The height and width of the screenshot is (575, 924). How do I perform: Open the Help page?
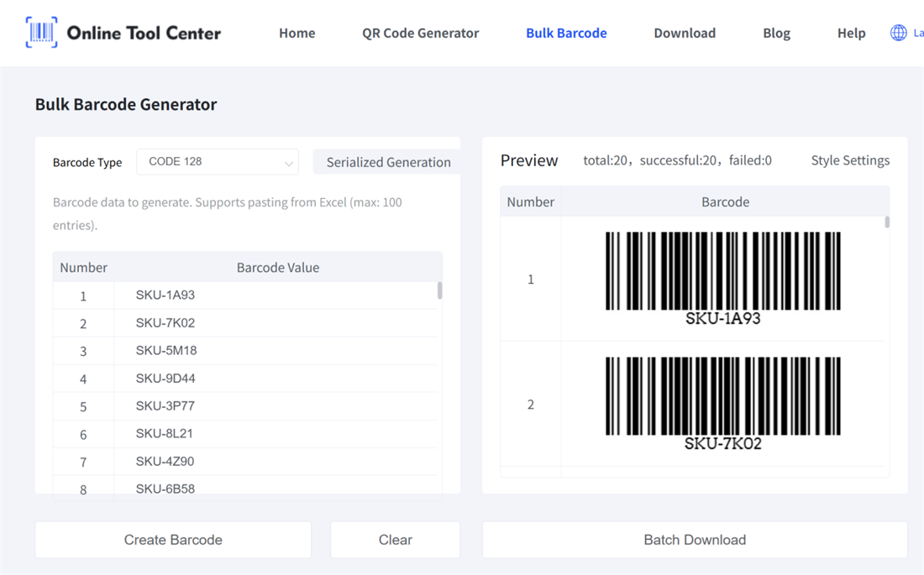tap(851, 33)
